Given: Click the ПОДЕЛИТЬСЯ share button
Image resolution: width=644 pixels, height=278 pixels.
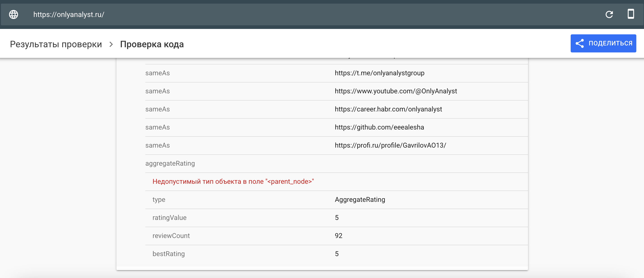Looking at the screenshot, I should coord(603,43).
